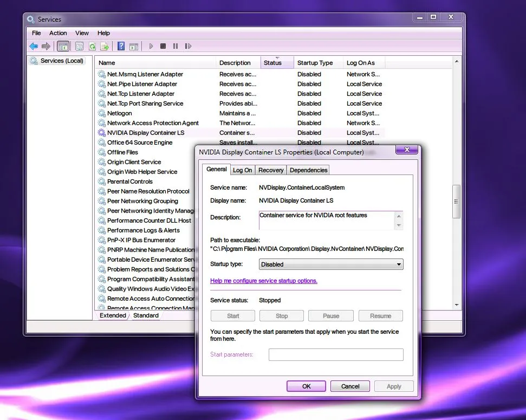Open the Properties toolbar icon
The height and width of the screenshot is (420, 526).
pos(79,46)
